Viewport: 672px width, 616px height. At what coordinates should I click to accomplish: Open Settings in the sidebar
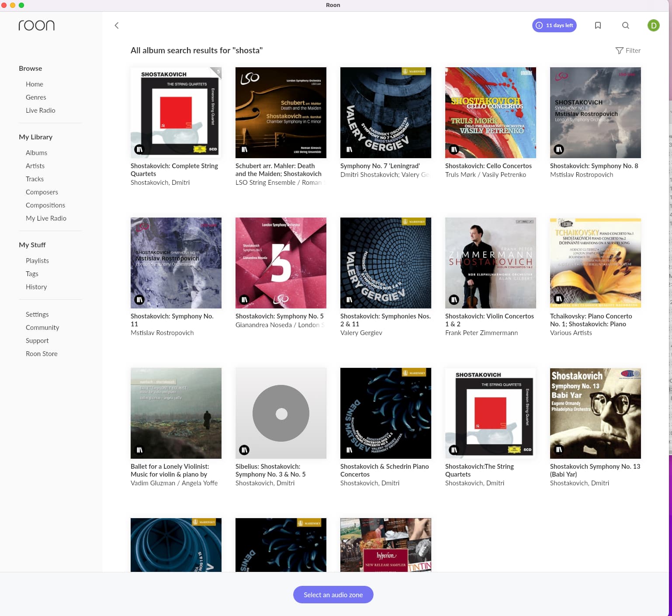pos(37,315)
